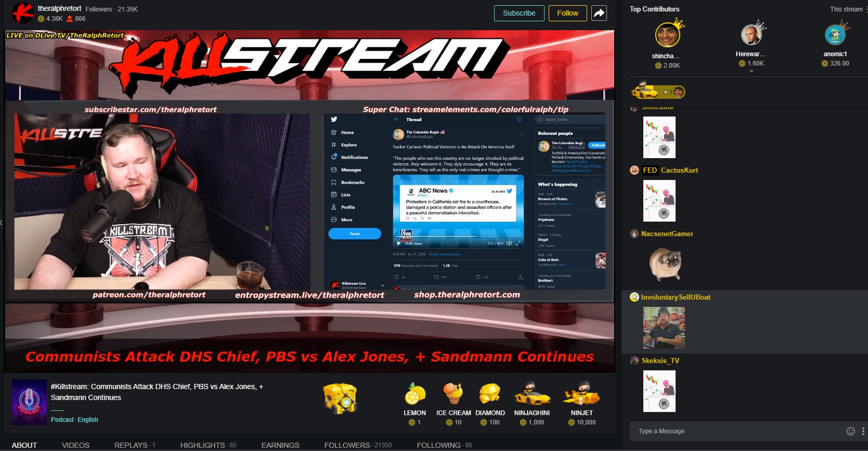The image size is (868, 451).
Task: Open Skeksis_TV chat username
Action: tap(660, 360)
